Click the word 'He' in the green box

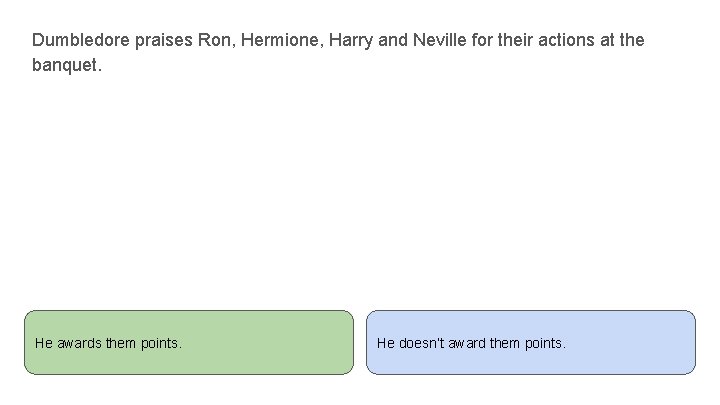(44, 343)
